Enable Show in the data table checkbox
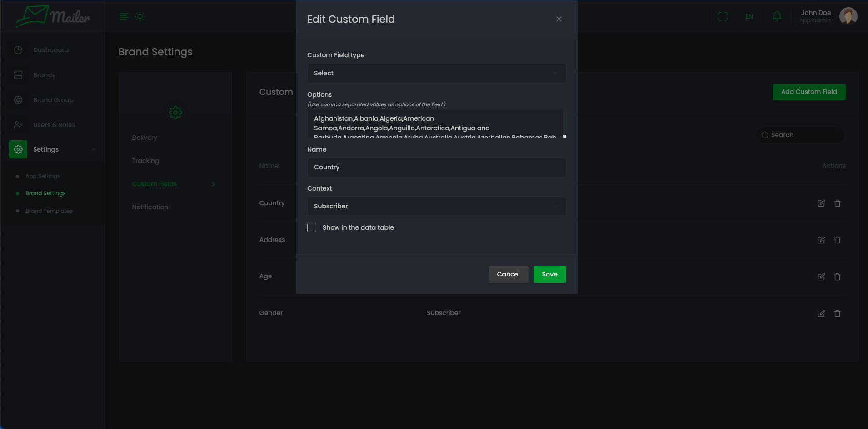Viewport: 868px width, 429px height. click(x=312, y=227)
